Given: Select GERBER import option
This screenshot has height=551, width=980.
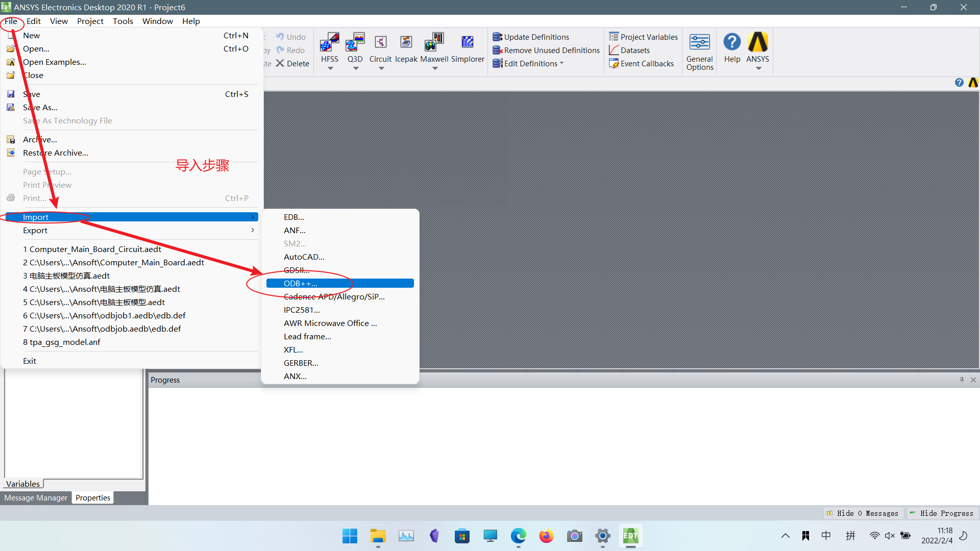Looking at the screenshot, I should [301, 363].
